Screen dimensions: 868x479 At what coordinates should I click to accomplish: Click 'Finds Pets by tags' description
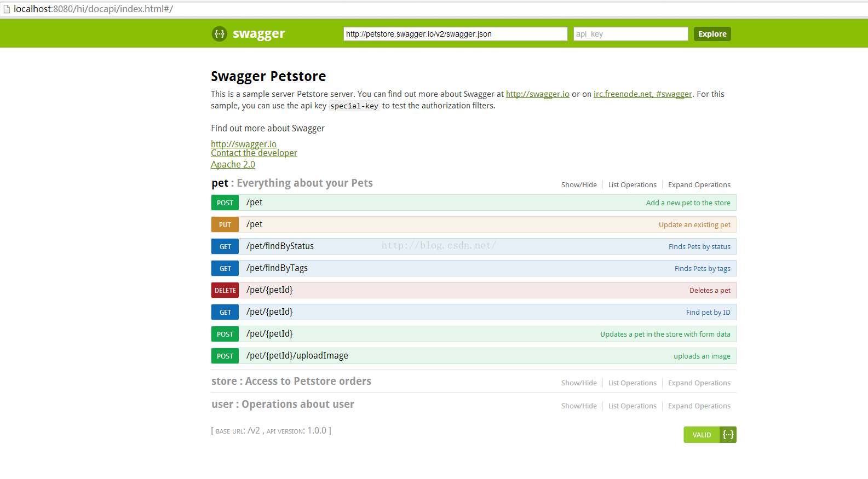(703, 268)
